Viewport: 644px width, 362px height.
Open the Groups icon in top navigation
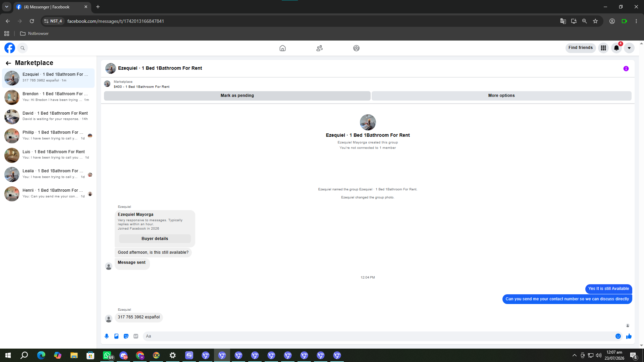click(x=356, y=48)
